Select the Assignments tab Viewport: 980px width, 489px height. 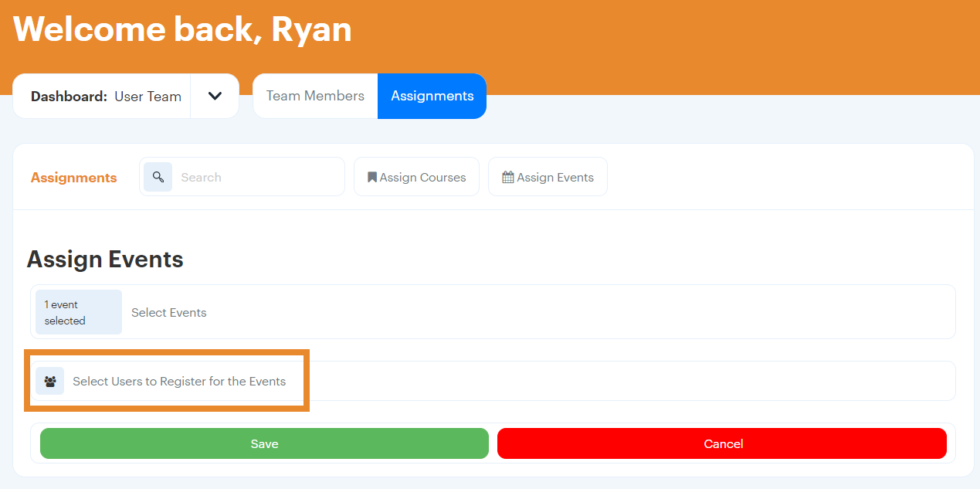pyautogui.click(x=432, y=96)
